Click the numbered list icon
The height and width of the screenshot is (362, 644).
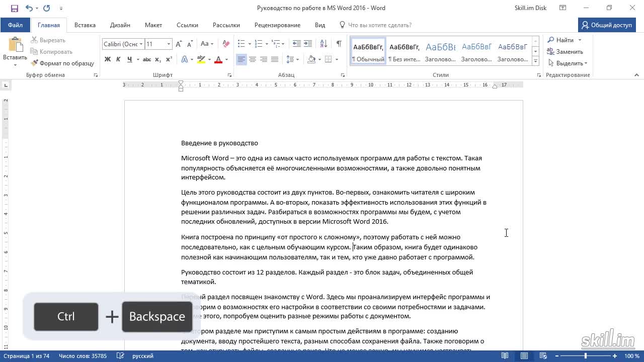pyautogui.click(x=258, y=44)
